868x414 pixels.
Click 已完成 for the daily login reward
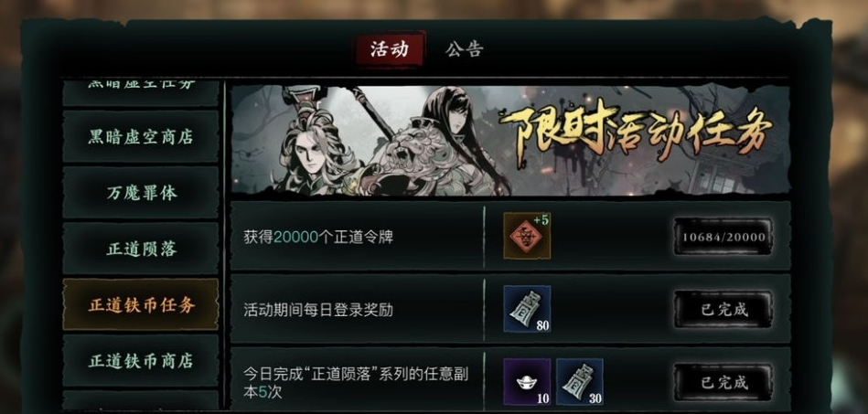click(723, 310)
